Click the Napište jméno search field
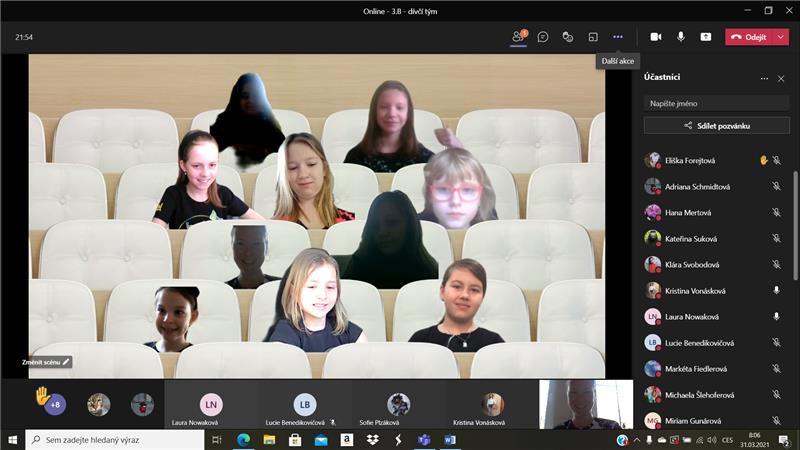Screen dimensions: 800x450 [716, 104]
